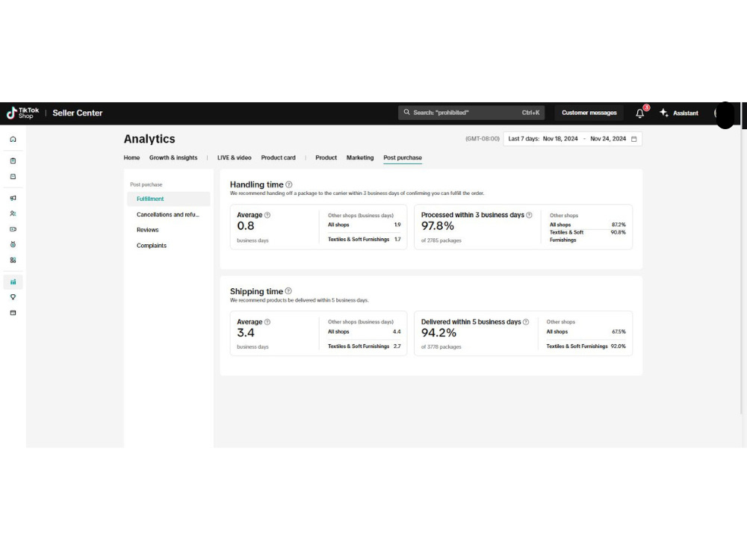Image resolution: width=747 pixels, height=560 pixels.
Task: Open the Marketing megaphone icon in sidebar
Action: coord(13,198)
